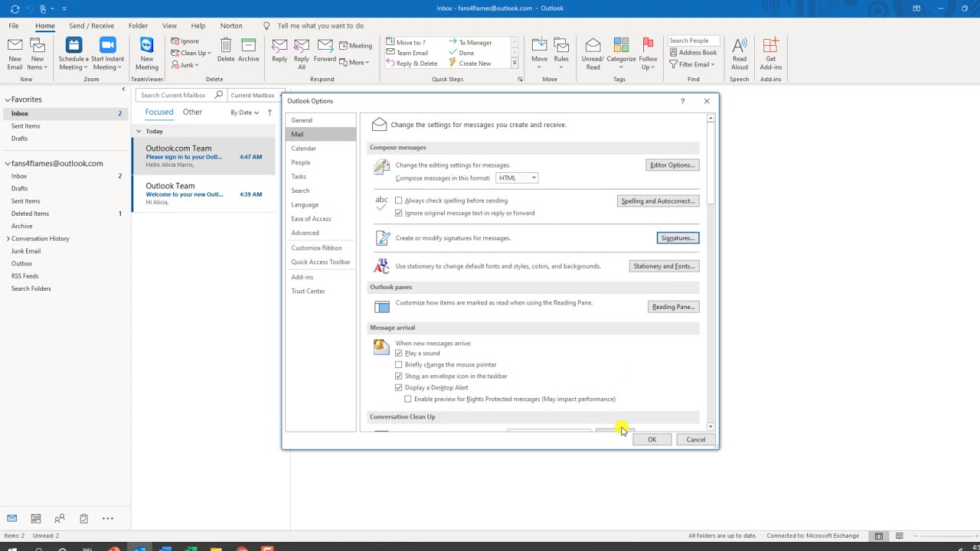Viewport: 980px width, 551px height.
Task: Toggle Show an envelope icon in taskbar
Action: tap(398, 376)
